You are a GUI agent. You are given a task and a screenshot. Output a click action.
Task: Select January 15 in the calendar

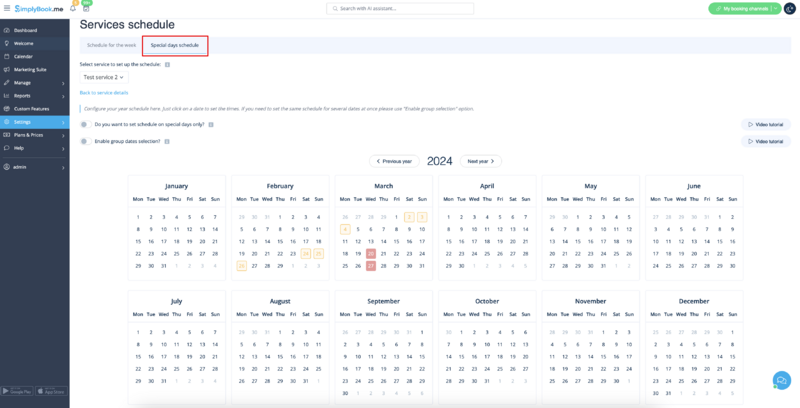point(138,242)
